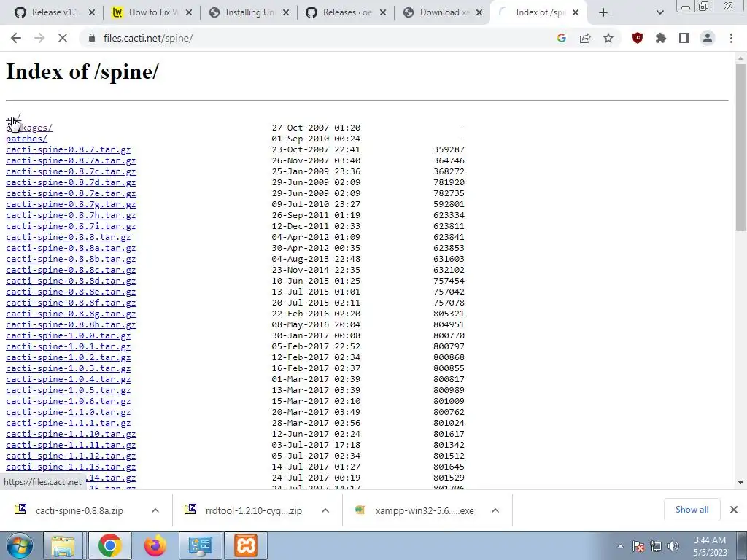Download cacti-spine-1.1.13.tar.gz
Screen dimensions: 747x560
(x=71, y=467)
